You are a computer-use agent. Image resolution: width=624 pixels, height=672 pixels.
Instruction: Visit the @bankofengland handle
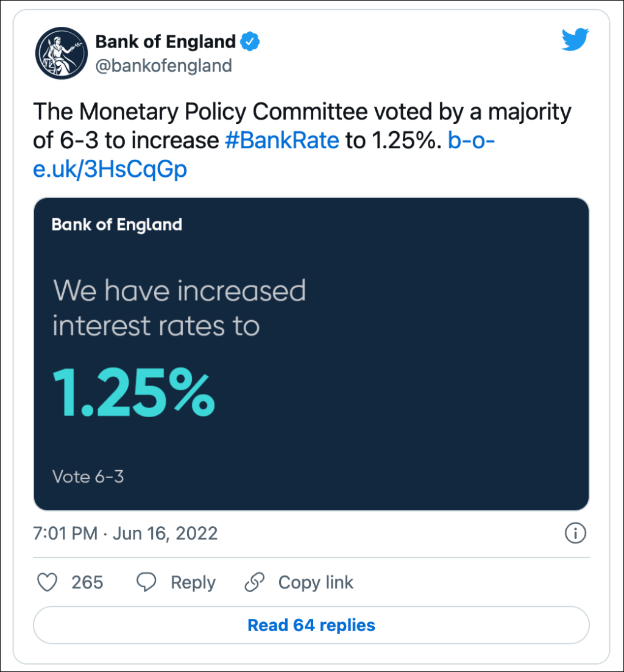(163, 65)
